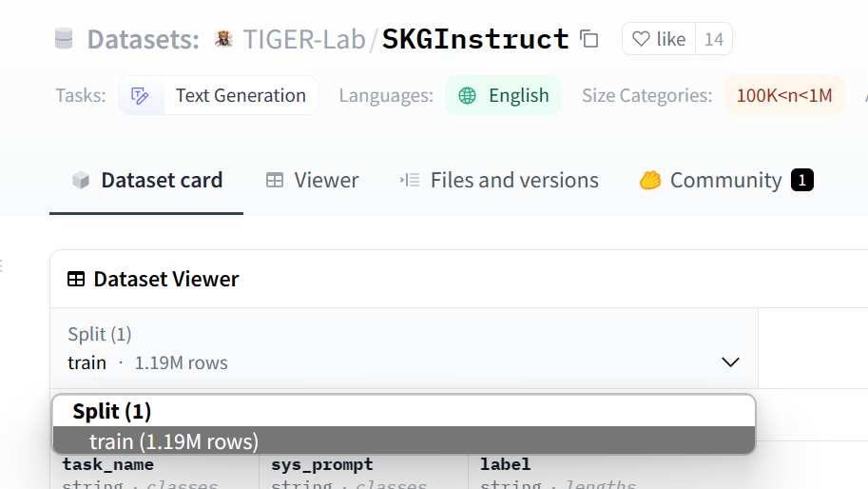The height and width of the screenshot is (489, 868).
Task: Click the heart icon to like the dataset
Action: click(642, 39)
